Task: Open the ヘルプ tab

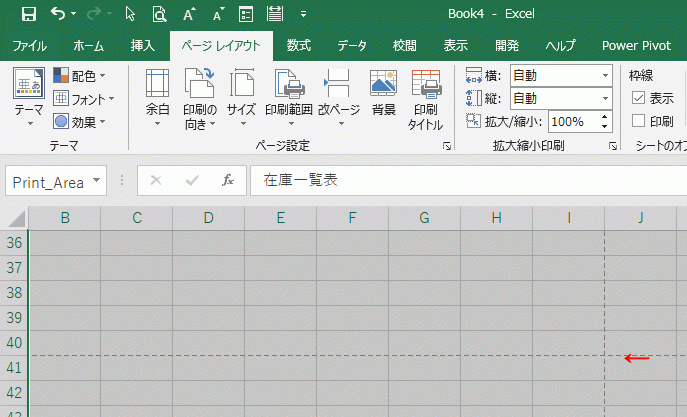Action: point(560,46)
